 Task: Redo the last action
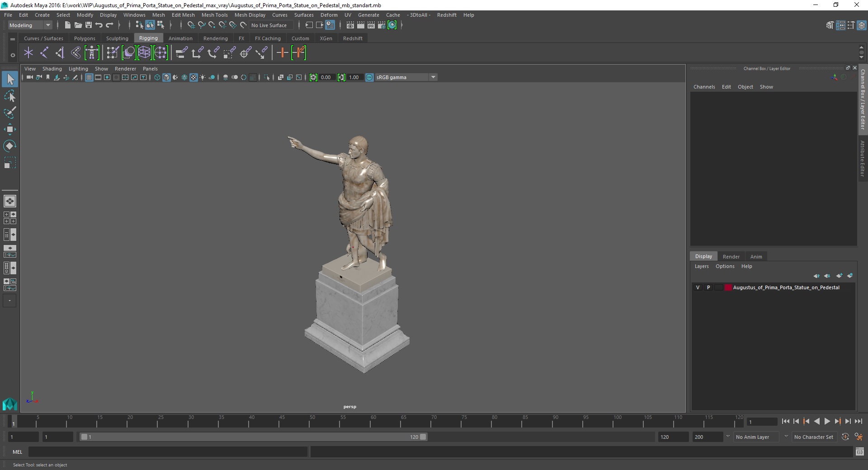pos(109,25)
